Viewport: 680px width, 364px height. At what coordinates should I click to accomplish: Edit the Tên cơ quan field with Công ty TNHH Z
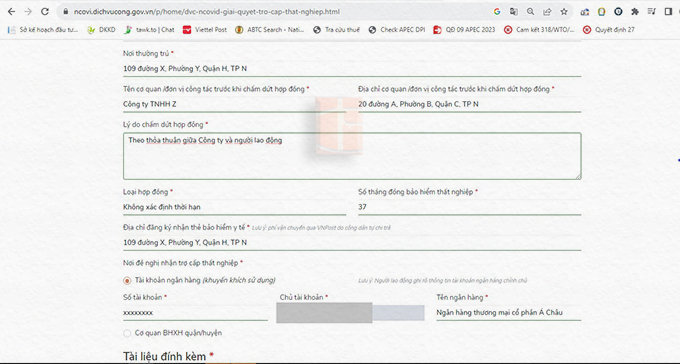[234, 104]
